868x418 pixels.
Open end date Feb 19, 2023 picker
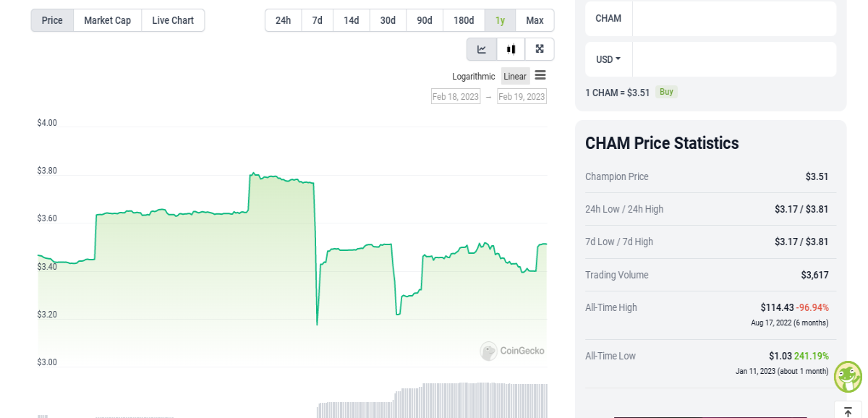522,96
